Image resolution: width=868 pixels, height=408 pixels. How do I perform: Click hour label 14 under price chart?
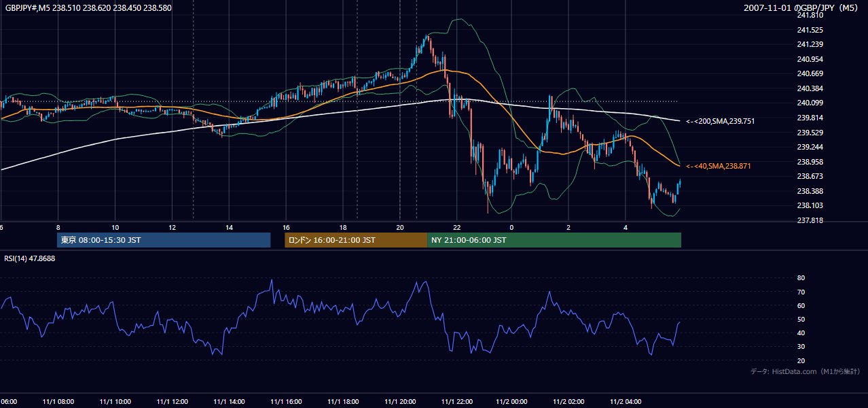click(x=229, y=227)
